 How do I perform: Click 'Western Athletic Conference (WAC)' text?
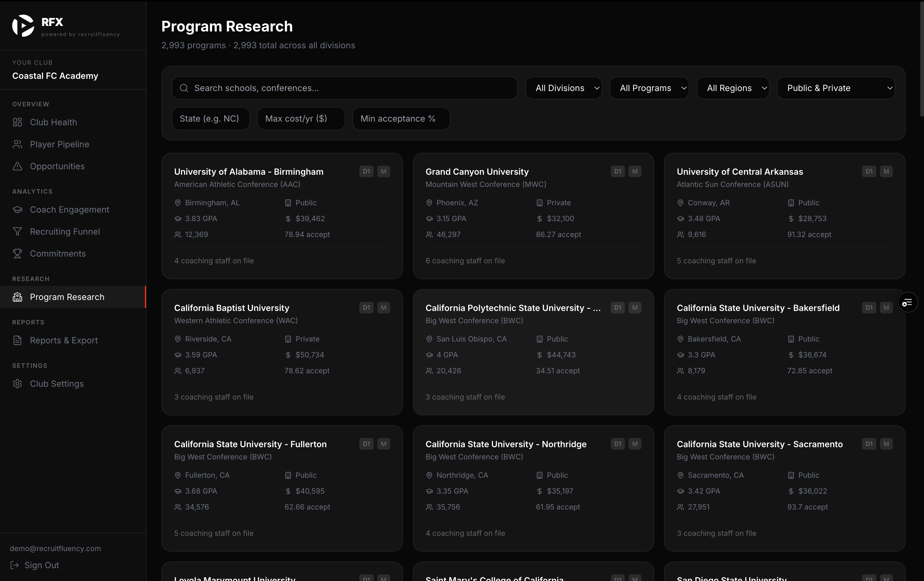[x=236, y=321]
